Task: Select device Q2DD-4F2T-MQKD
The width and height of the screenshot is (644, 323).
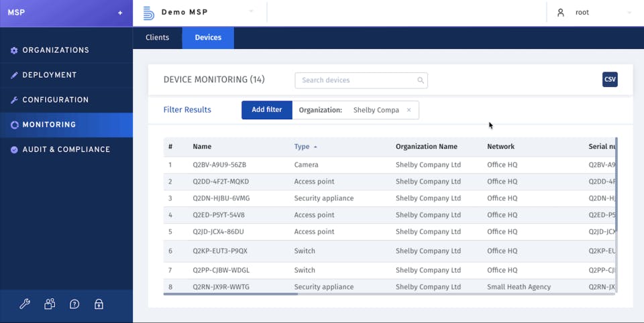Action: [x=221, y=182]
